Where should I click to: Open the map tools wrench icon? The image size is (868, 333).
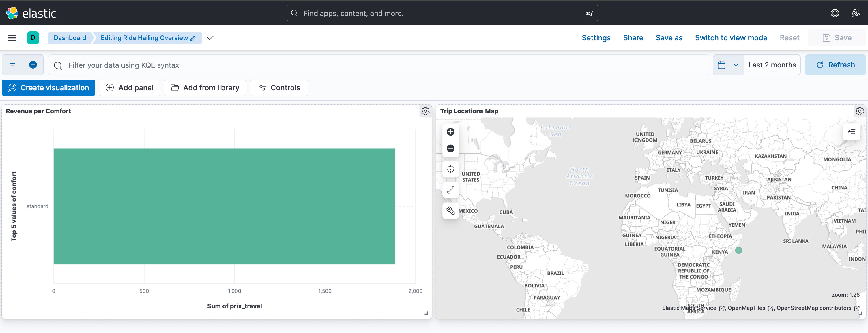450,211
